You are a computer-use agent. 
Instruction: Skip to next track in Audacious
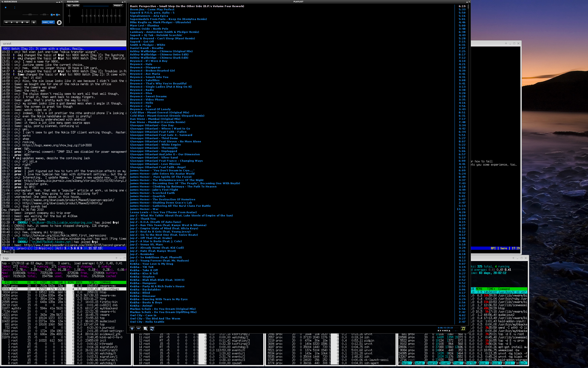[27, 22]
